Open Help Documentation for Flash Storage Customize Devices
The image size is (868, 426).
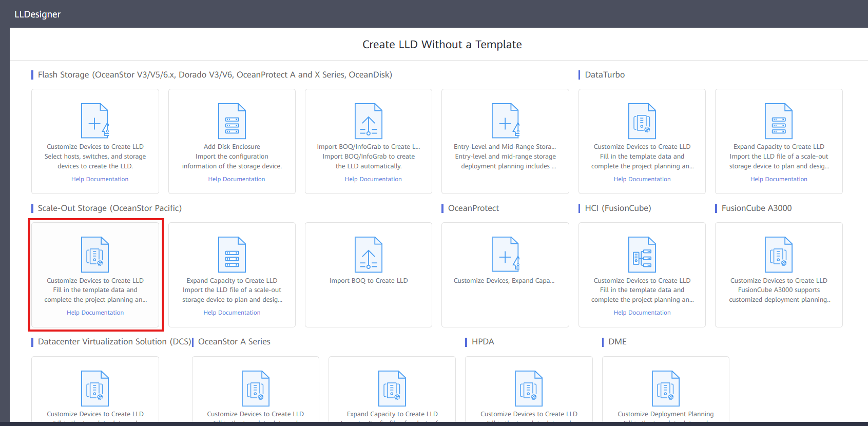(100, 179)
